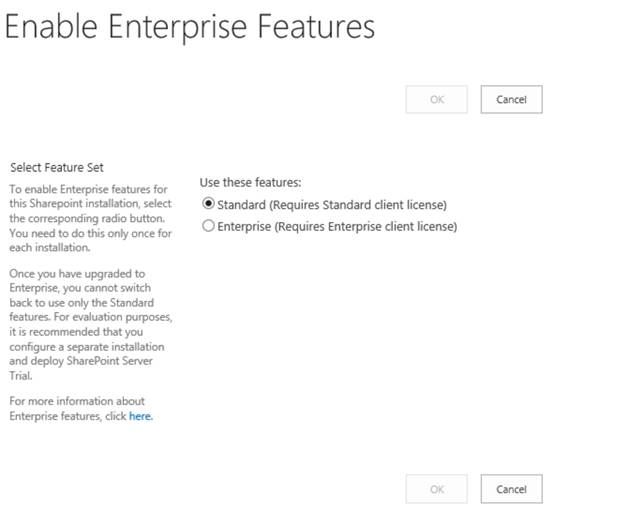Open the "here" link for more information

click(140, 416)
